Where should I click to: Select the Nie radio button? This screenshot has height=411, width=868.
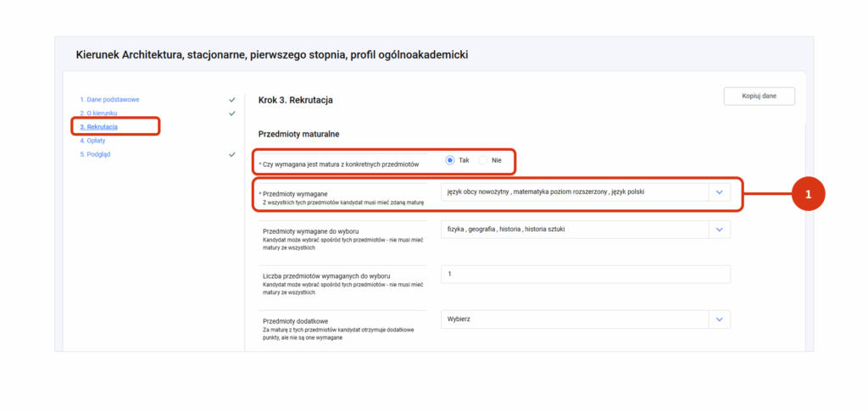(x=484, y=160)
